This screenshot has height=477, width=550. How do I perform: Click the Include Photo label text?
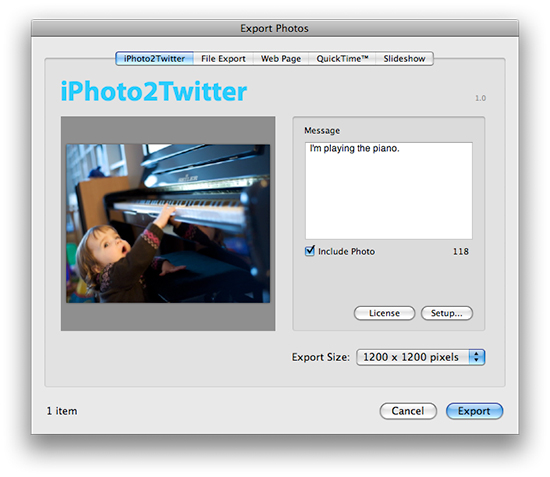[346, 251]
